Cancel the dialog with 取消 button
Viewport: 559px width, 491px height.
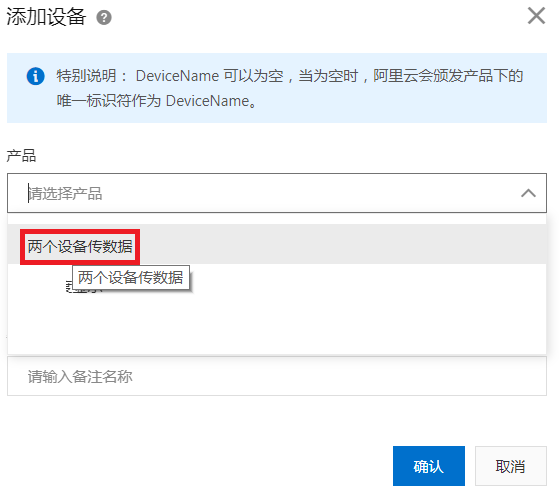(x=511, y=466)
